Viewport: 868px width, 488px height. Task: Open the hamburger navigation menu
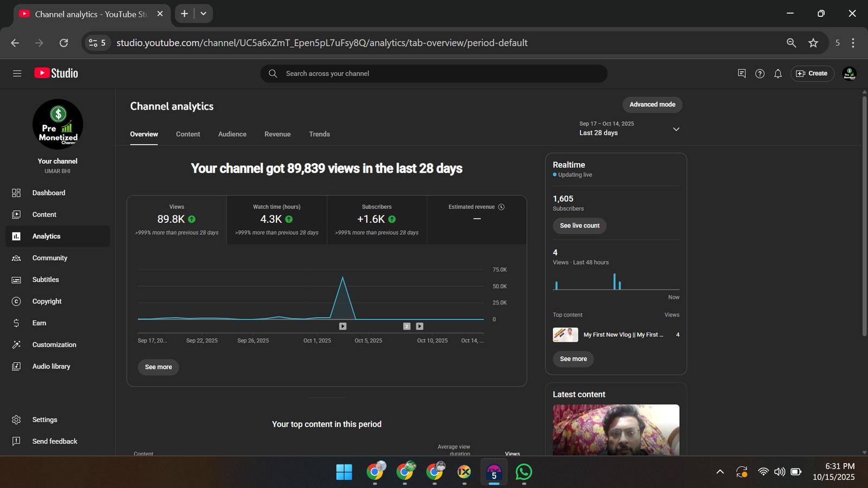[17, 73]
